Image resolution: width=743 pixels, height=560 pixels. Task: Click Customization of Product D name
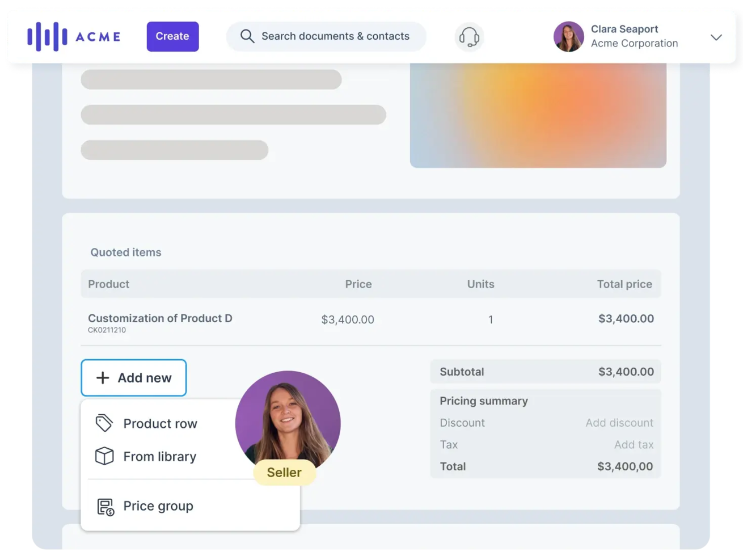pyautogui.click(x=160, y=318)
